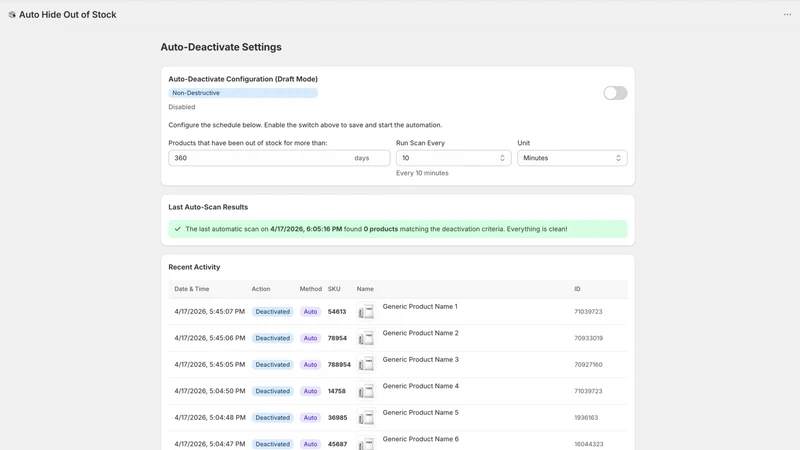Viewport: 800px width, 450px height.
Task: Click the Auto badge in the 5:45:06 PM row
Action: coord(310,338)
